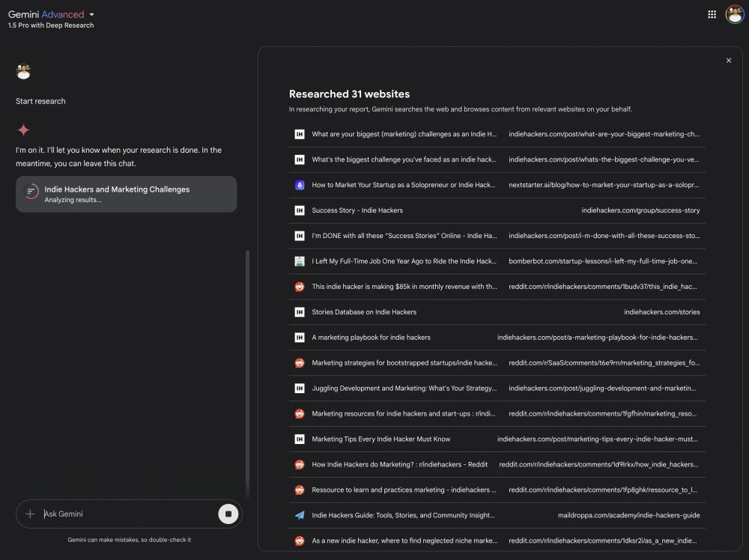The image size is (749, 560).
Task: Open the Google apps grid icon
Action: (712, 14)
